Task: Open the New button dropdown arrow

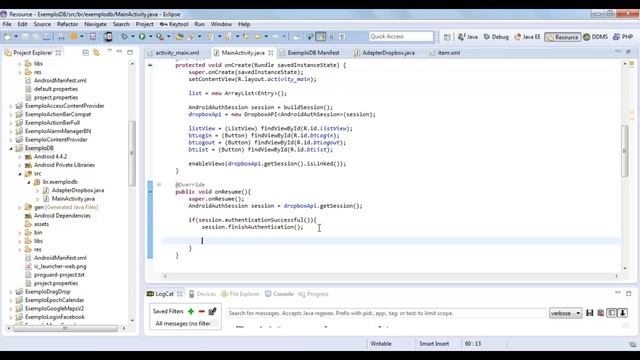Action: click(16, 37)
